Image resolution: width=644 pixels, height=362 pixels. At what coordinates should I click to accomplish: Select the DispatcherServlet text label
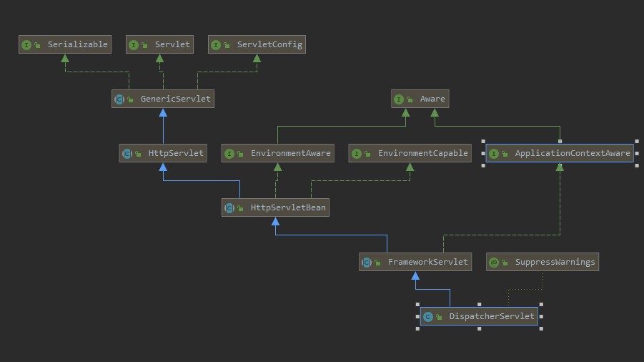pos(491,316)
